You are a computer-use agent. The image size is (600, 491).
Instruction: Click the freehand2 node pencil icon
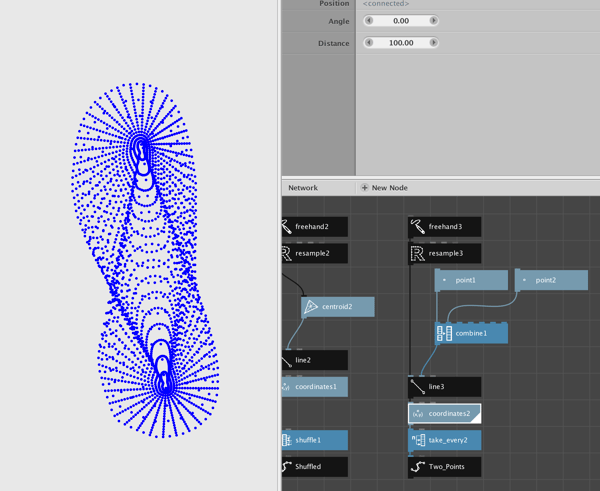287,227
